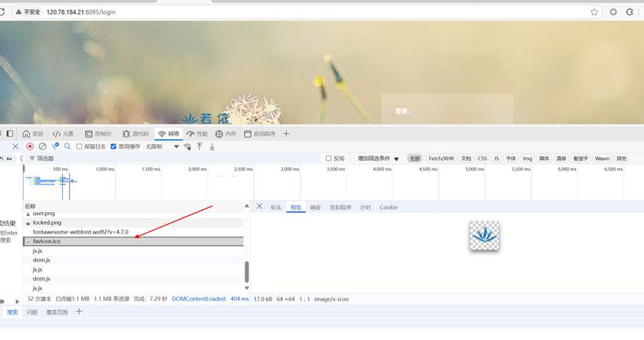Clear the network log
The width and height of the screenshot is (644, 340).
click(42, 146)
